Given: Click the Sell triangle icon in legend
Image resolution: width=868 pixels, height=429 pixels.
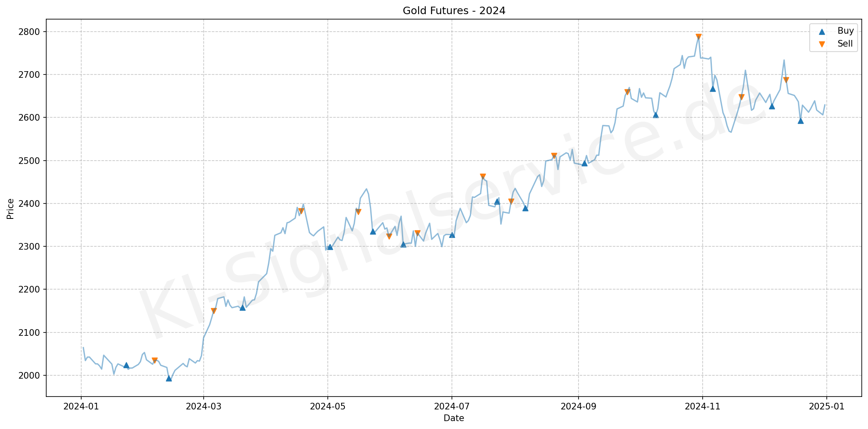Looking at the screenshot, I should pyautogui.click(x=821, y=44).
